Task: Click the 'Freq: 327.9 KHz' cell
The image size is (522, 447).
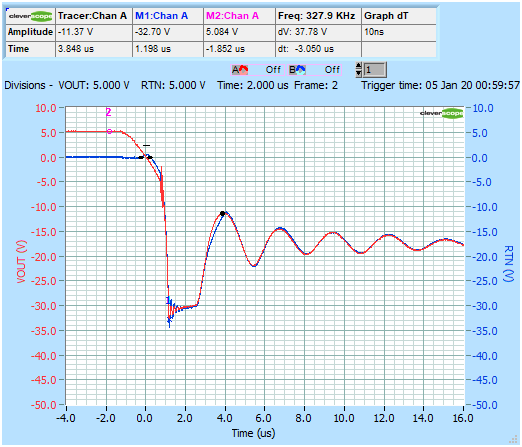Action: [x=318, y=16]
